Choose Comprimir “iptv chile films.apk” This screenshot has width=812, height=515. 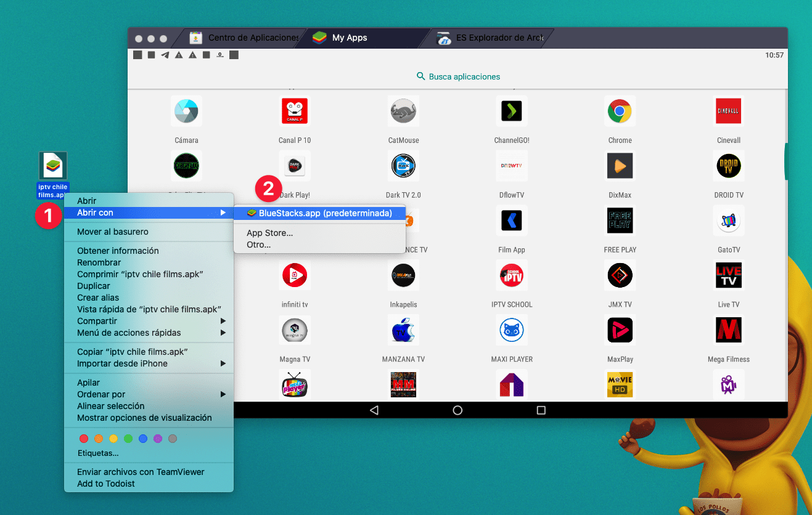(149, 274)
